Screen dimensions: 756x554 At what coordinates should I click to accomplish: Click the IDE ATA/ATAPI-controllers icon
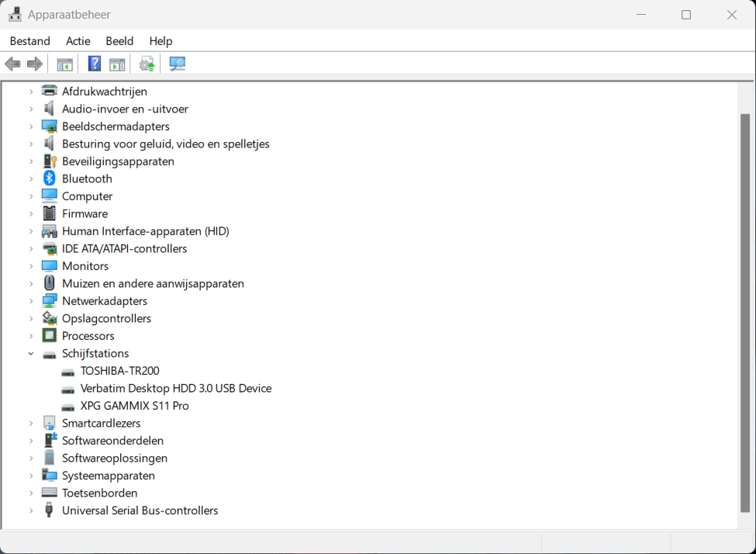coord(49,248)
